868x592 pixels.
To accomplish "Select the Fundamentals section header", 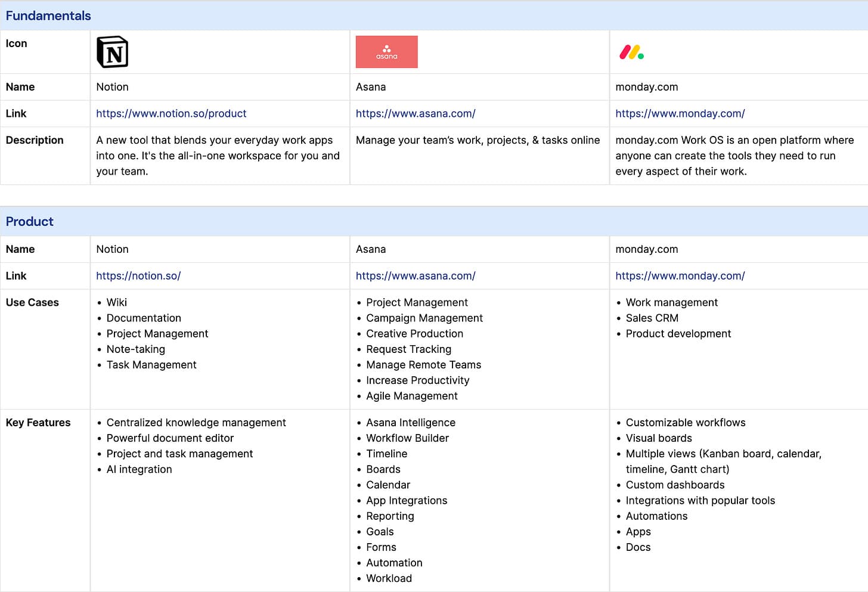I will (48, 16).
